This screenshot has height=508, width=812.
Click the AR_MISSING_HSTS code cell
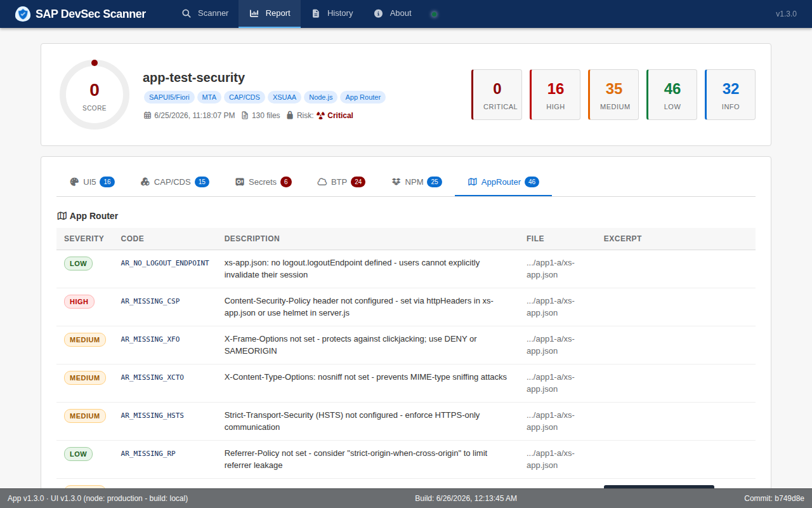152,415
